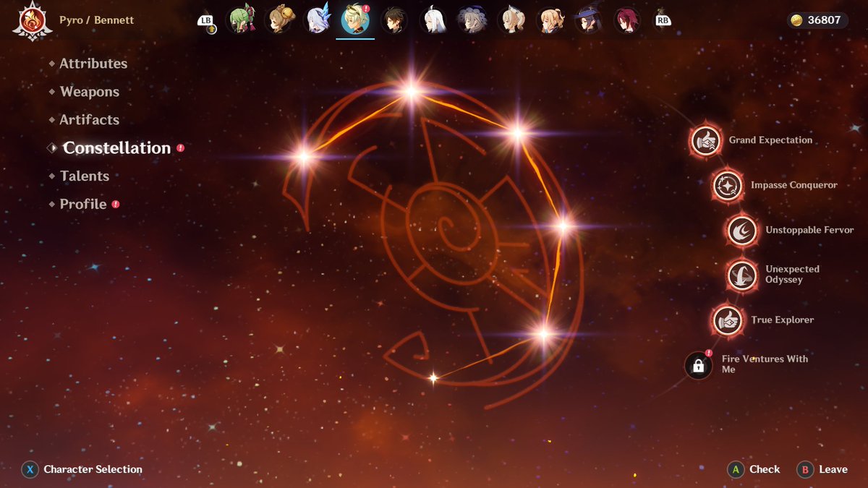Click the Grand Expectation label
Viewport: 868px width, 488px height.
pos(770,140)
